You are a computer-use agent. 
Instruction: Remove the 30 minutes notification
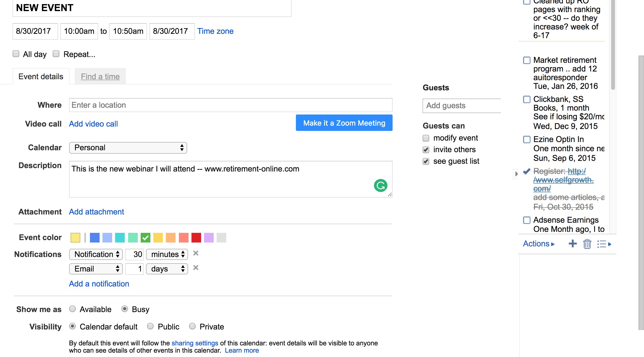196,253
